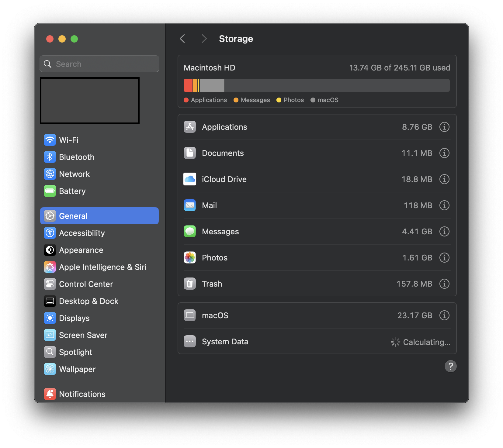The image size is (503, 448).
Task: Open Wi-Fi settings
Action: pyautogui.click(x=99, y=140)
